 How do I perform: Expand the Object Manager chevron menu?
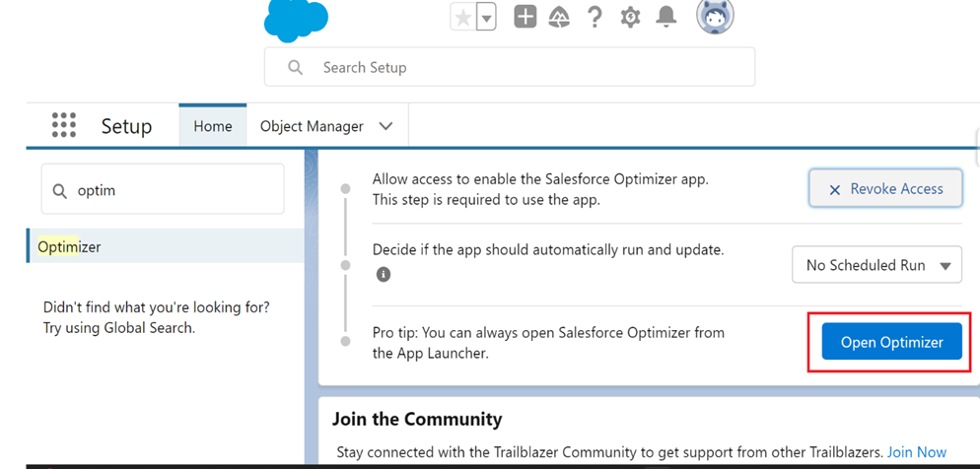(x=386, y=126)
